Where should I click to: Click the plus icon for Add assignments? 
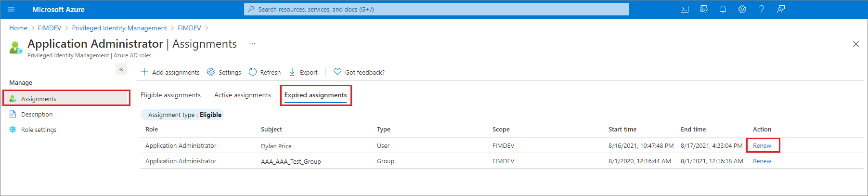(144, 72)
